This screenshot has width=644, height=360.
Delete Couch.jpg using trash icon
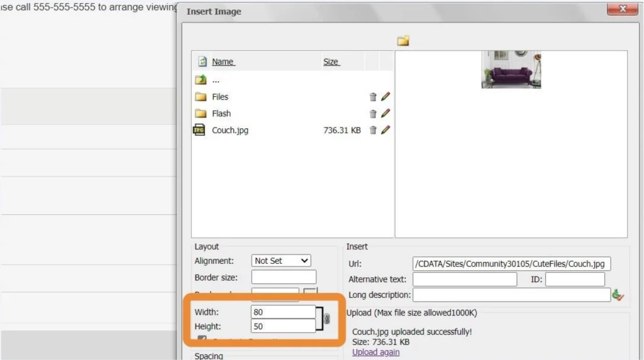click(x=373, y=130)
